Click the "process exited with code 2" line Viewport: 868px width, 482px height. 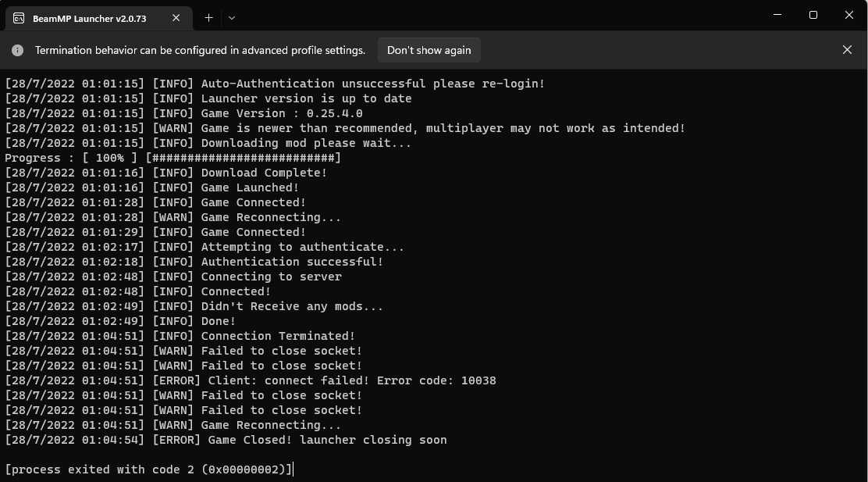(148, 470)
